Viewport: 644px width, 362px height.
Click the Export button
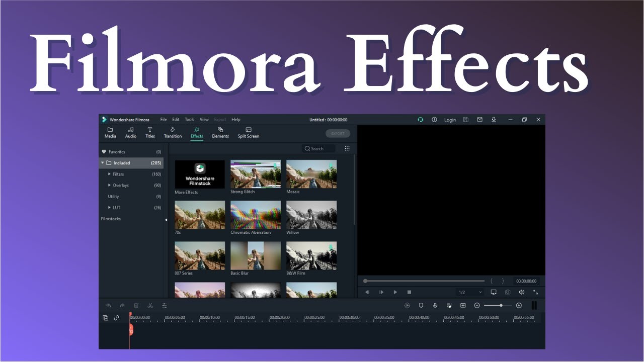(338, 134)
